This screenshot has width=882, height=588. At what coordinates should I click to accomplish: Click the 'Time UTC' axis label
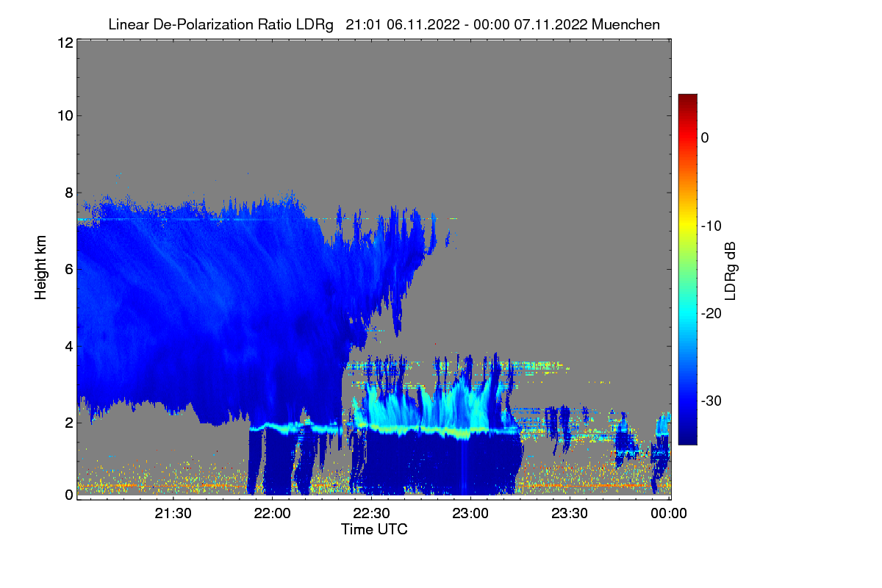pos(374,529)
